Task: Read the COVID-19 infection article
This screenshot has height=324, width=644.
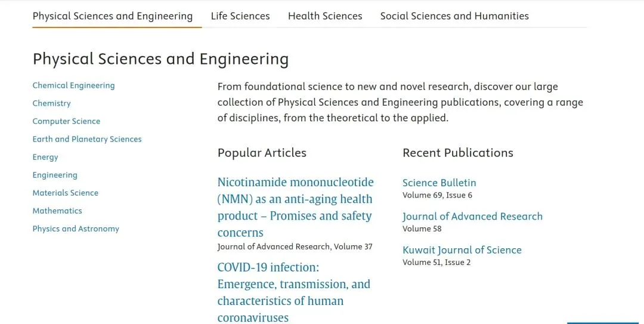Action: point(293,292)
